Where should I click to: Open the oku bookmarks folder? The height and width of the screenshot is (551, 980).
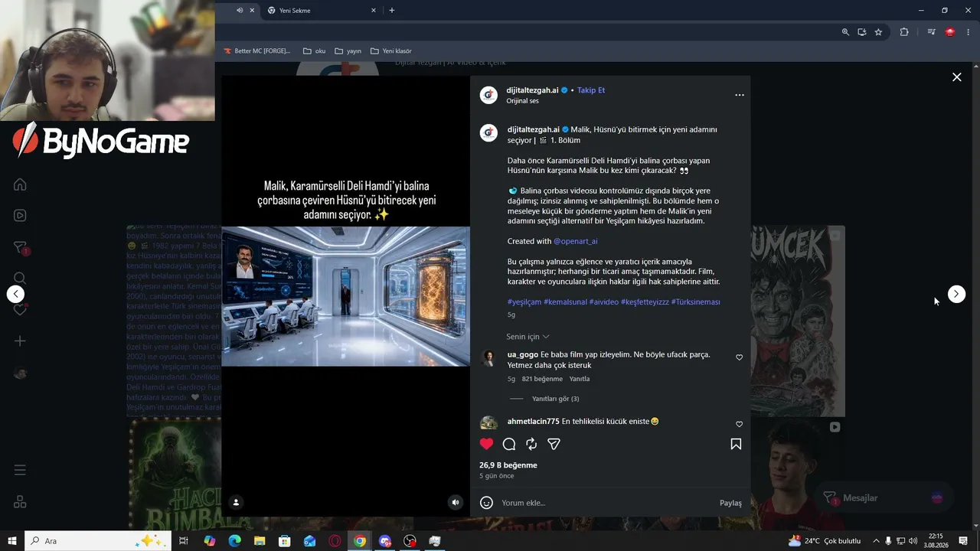pyautogui.click(x=314, y=51)
